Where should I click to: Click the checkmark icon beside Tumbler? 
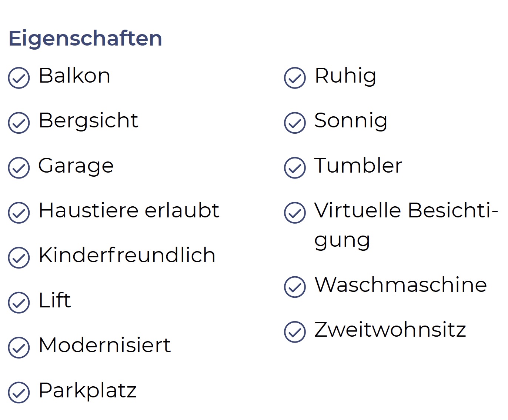point(295,168)
